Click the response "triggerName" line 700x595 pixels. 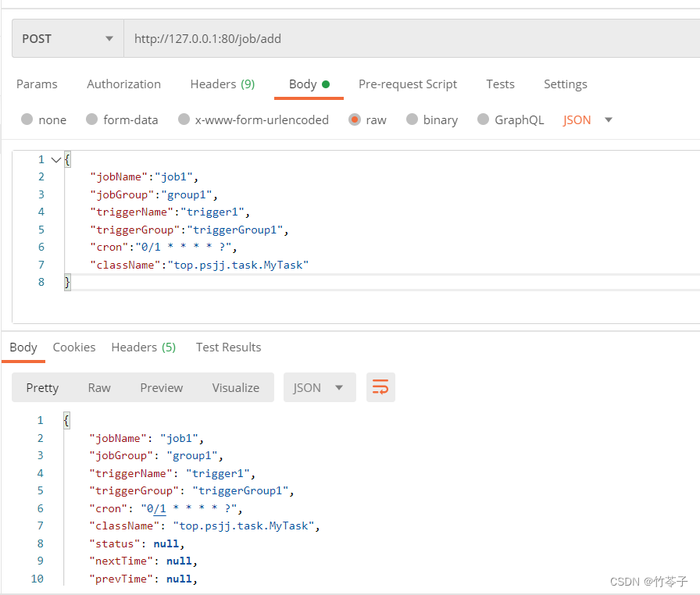(172, 474)
